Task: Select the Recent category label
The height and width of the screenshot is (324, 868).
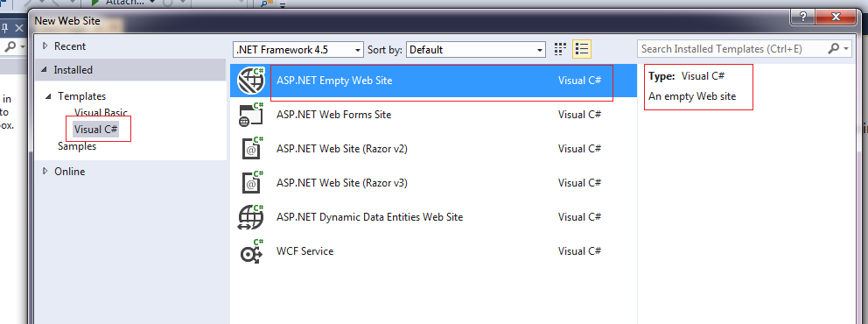Action: pos(70,46)
